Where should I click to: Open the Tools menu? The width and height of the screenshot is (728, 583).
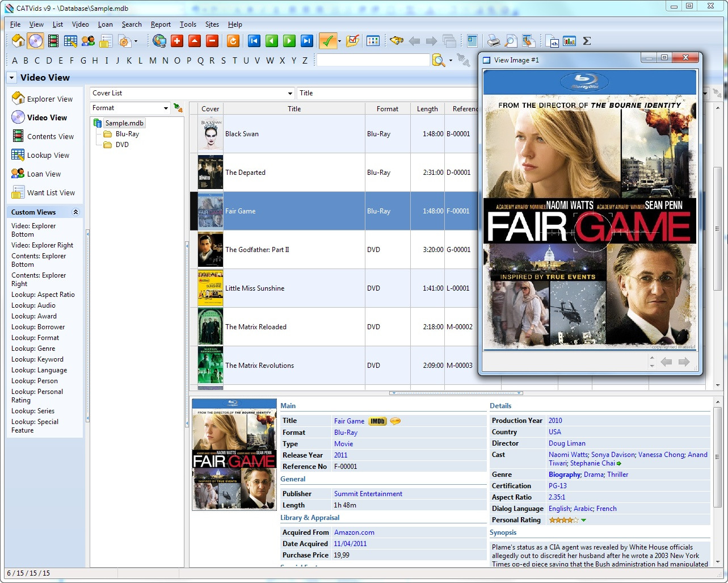[x=188, y=24]
